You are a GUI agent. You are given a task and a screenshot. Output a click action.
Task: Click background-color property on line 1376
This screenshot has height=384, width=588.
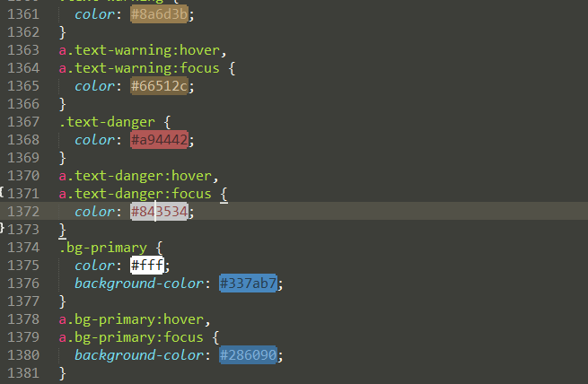point(144,284)
